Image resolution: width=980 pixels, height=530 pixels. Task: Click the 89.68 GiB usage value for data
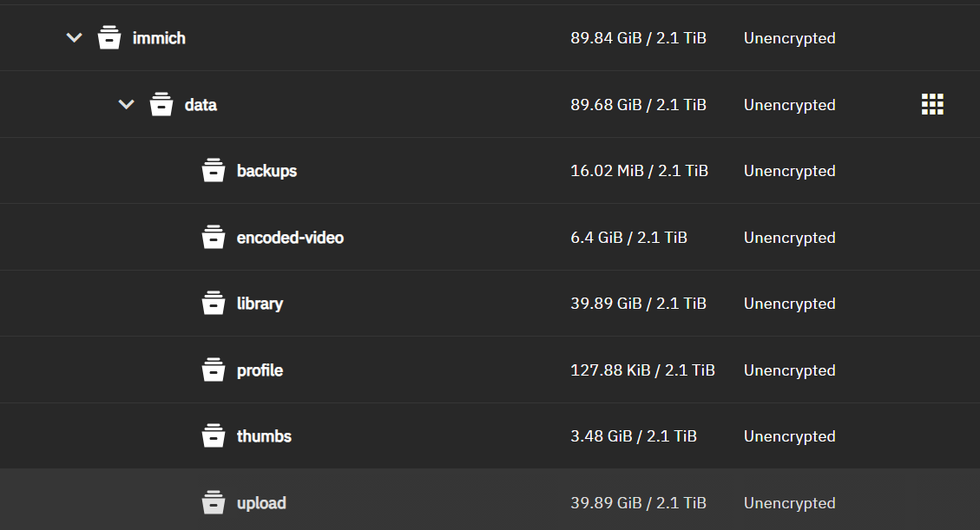(x=639, y=104)
